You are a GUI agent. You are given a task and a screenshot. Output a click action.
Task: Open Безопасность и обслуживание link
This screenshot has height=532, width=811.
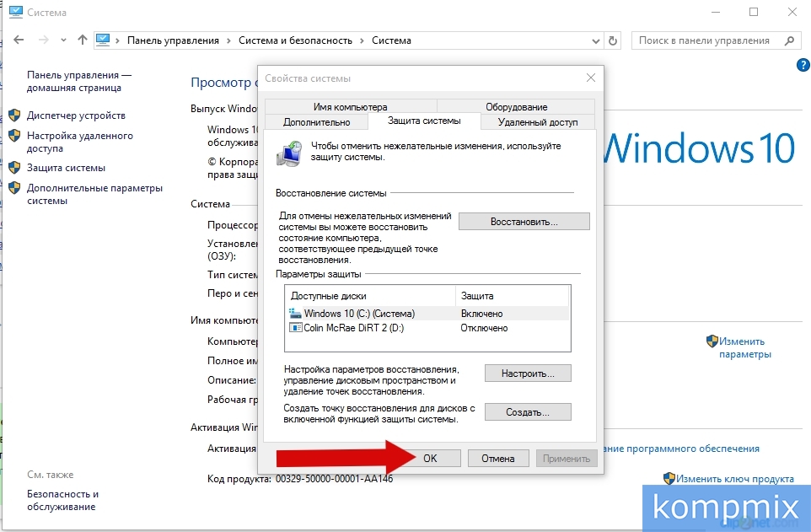tap(62, 501)
